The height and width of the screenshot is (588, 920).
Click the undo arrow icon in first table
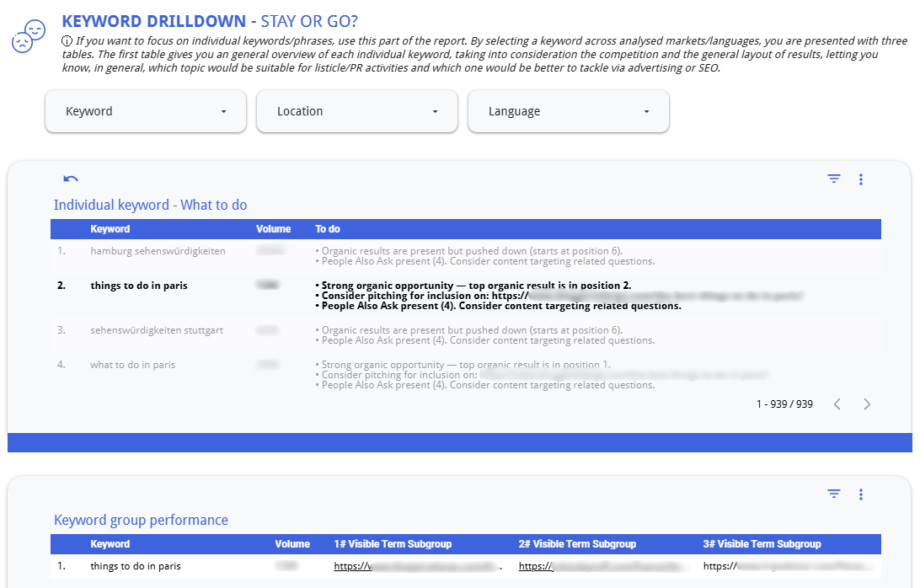coord(71,179)
